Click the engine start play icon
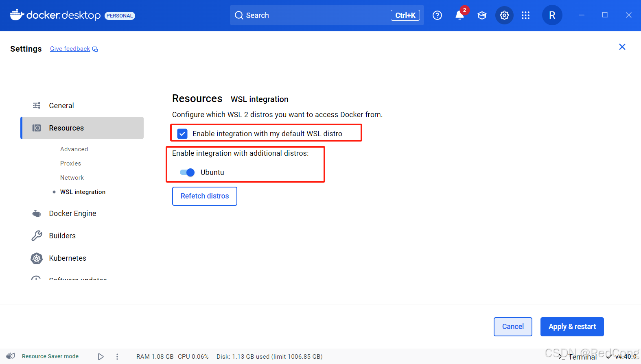The width and height of the screenshot is (641, 364). pyautogui.click(x=101, y=357)
